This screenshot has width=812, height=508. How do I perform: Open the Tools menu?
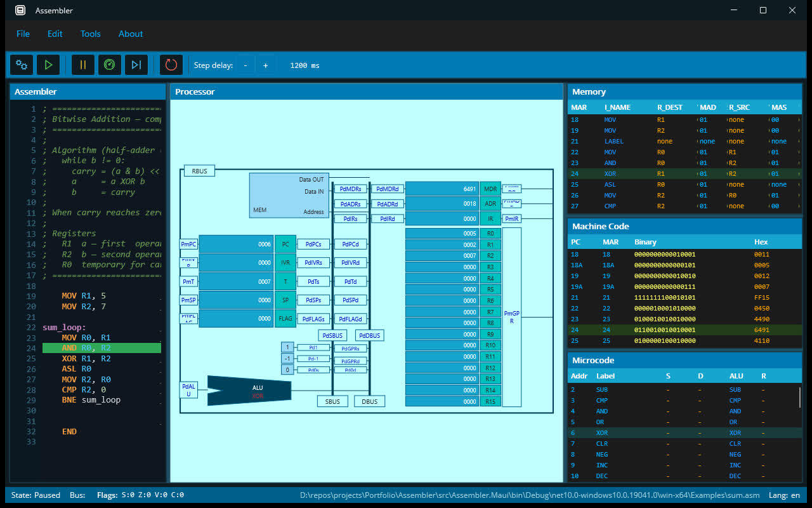[91, 34]
